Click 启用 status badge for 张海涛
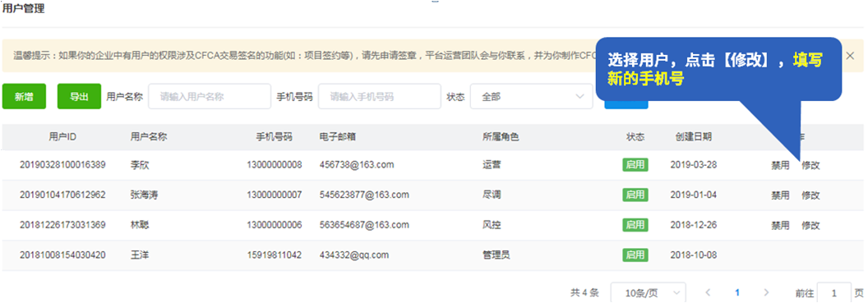This screenshot has height=303, width=868. click(x=635, y=195)
